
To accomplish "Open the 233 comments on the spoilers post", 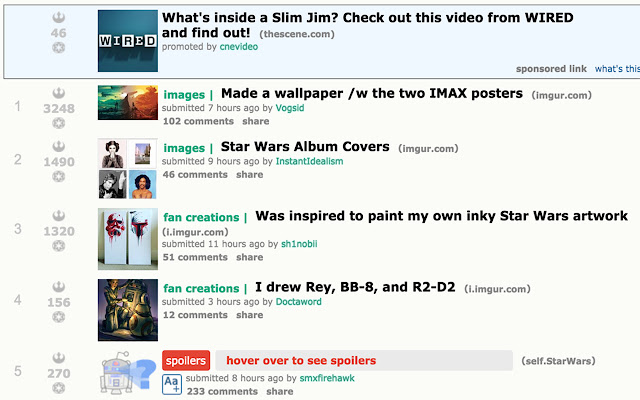I will point(222,391).
